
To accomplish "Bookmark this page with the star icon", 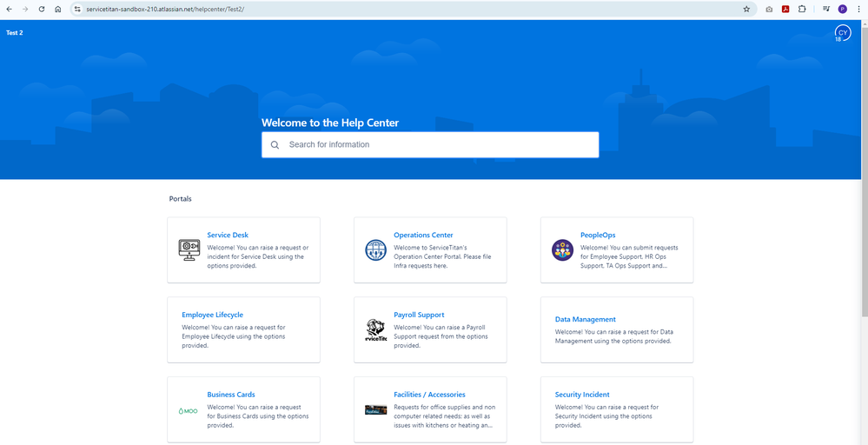I will 746,9.
